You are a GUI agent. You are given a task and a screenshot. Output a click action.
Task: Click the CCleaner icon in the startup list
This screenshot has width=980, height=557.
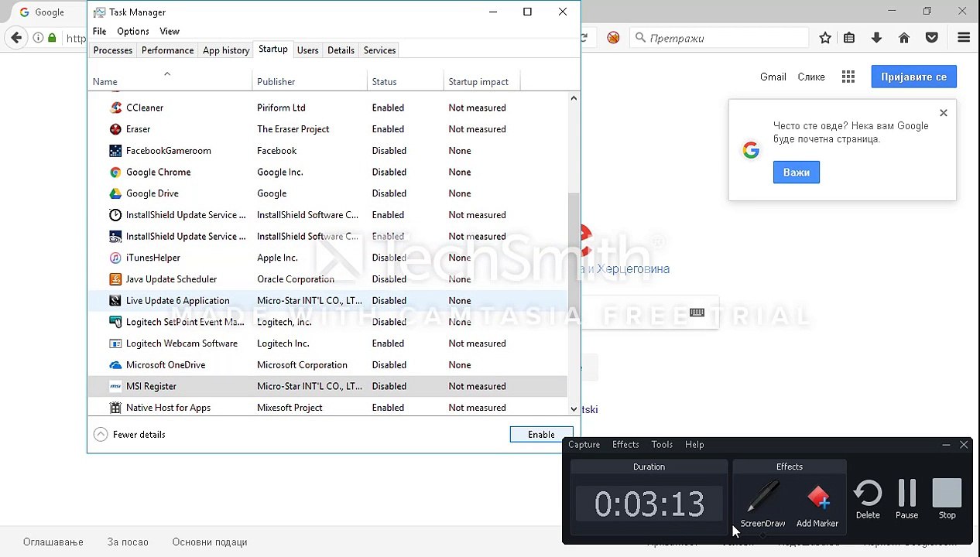click(115, 108)
